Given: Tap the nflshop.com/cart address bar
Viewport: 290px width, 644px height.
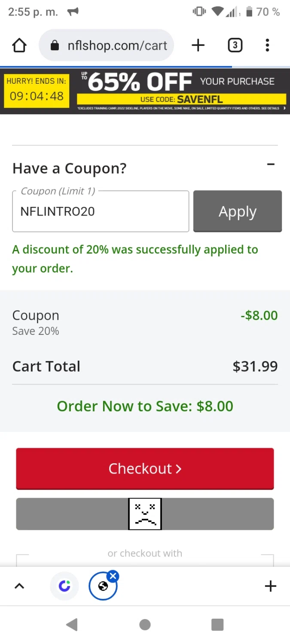Looking at the screenshot, I should (x=117, y=46).
